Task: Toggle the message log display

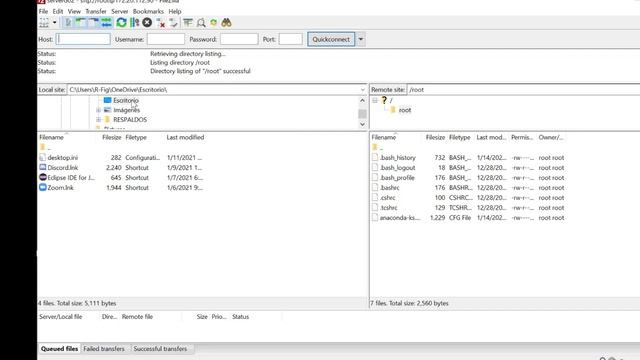Action: [x=68, y=23]
